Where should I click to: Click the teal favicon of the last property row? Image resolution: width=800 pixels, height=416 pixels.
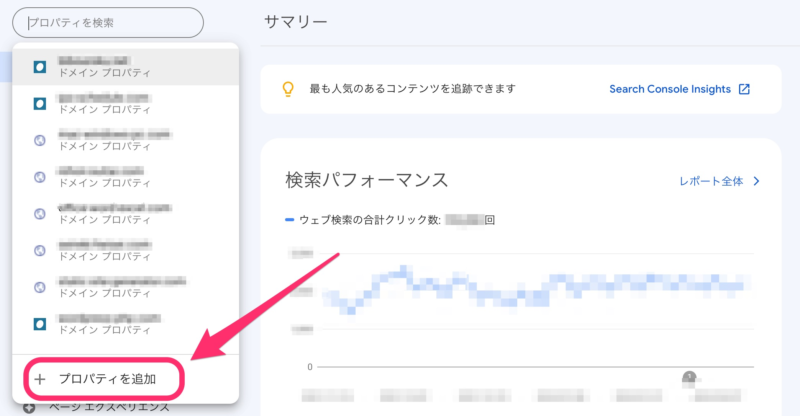click(40, 324)
